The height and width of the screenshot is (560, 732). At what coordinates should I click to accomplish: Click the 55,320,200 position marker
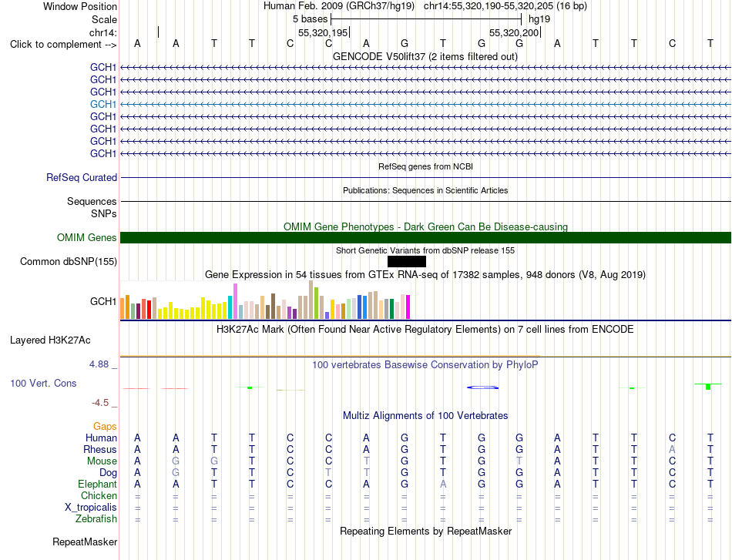click(514, 32)
